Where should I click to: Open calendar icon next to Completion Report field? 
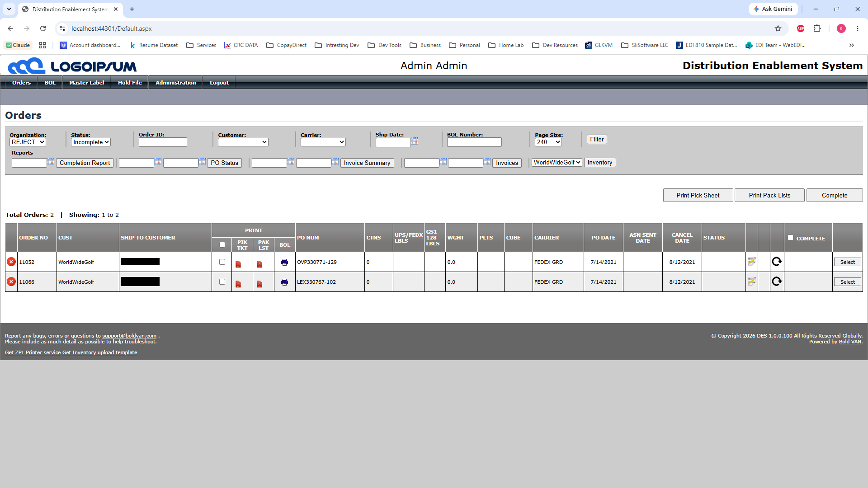[x=51, y=161]
